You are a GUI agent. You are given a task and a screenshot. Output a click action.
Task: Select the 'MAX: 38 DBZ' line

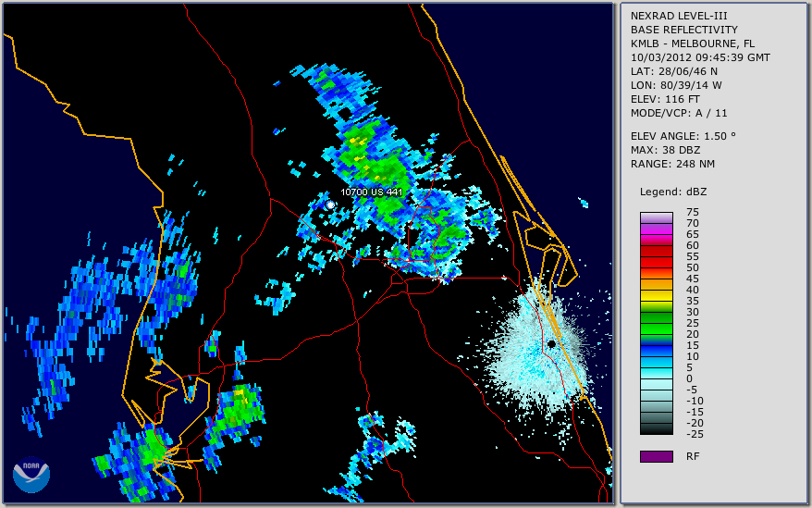coord(665,150)
